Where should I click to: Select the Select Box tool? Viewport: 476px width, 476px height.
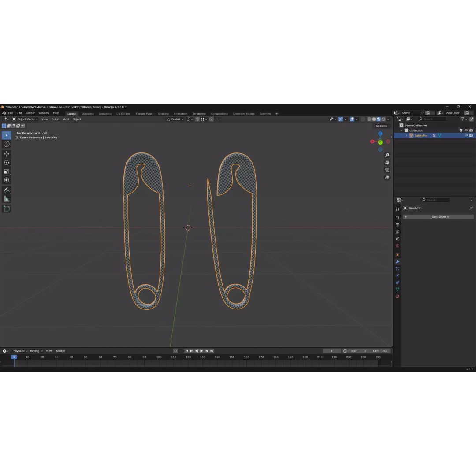pyautogui.click(x=6, y=135)
